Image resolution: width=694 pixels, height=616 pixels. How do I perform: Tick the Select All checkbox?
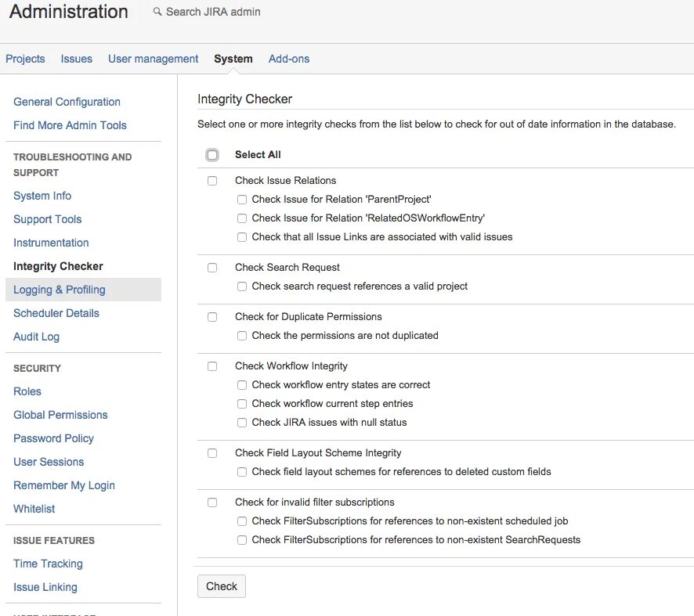[x=212, y=155]
